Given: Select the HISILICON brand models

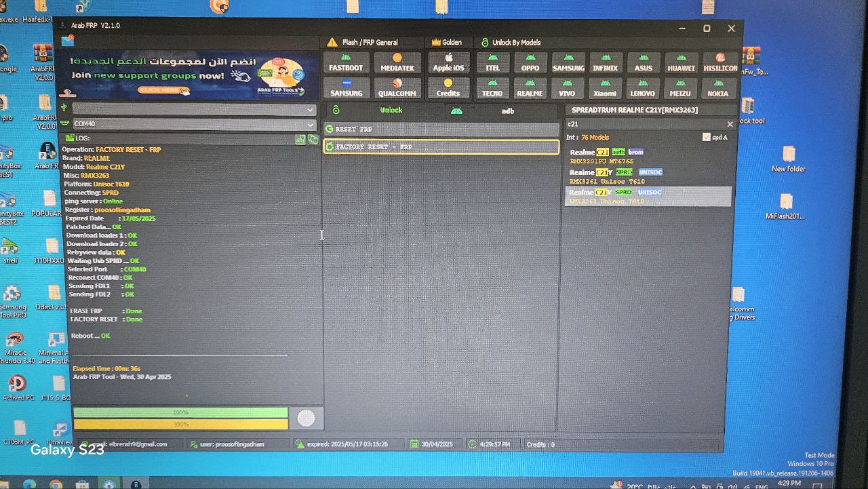Looking at the screenshot, I should tap(720, 62).
